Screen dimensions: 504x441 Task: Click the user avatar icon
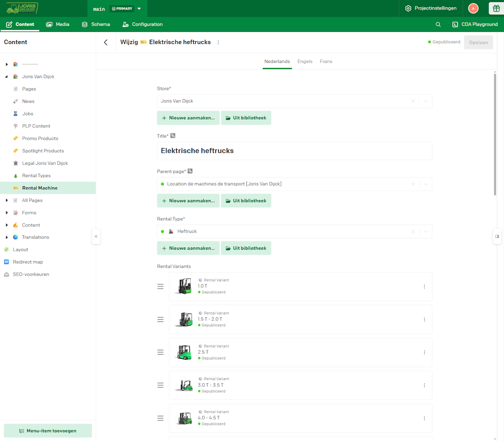(x=473, y=8)
